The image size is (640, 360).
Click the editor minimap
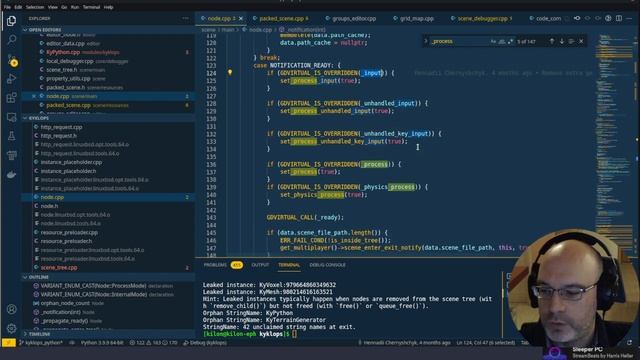pos(614,143)
